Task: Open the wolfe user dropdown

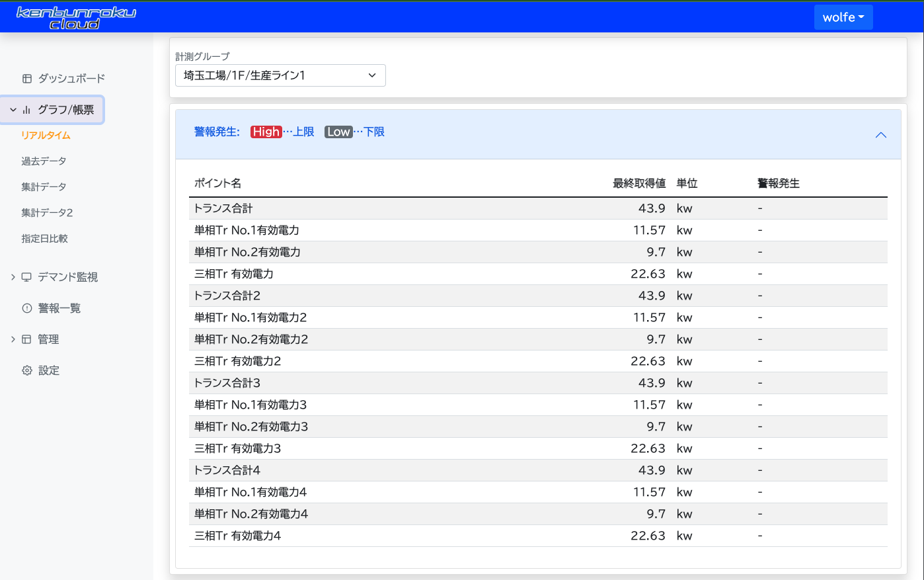Action: coord(843,17)
